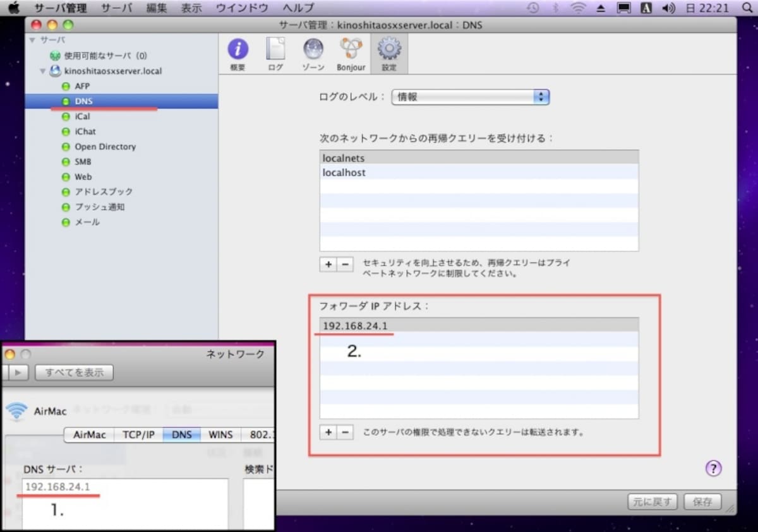The width and height of the screenshot is (758, 532).
Task: Switch to the TCP/IP tab
Action: [x=138, y=435]
